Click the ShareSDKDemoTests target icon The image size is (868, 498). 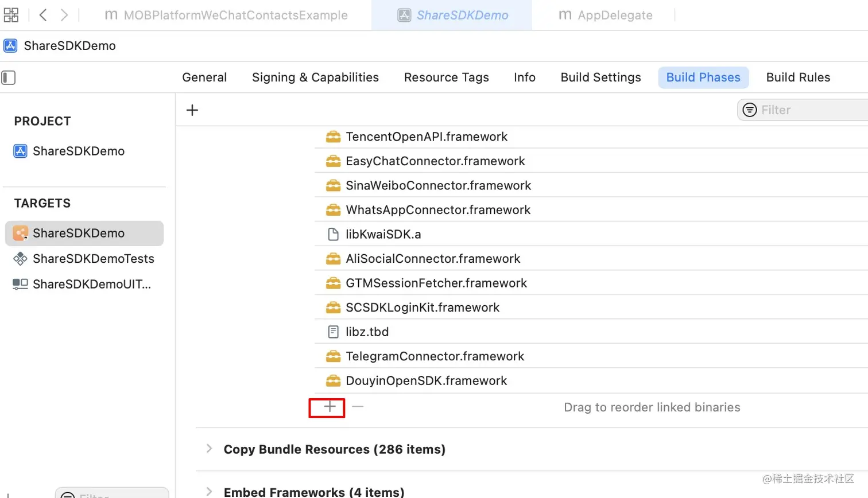click(20, 259)
